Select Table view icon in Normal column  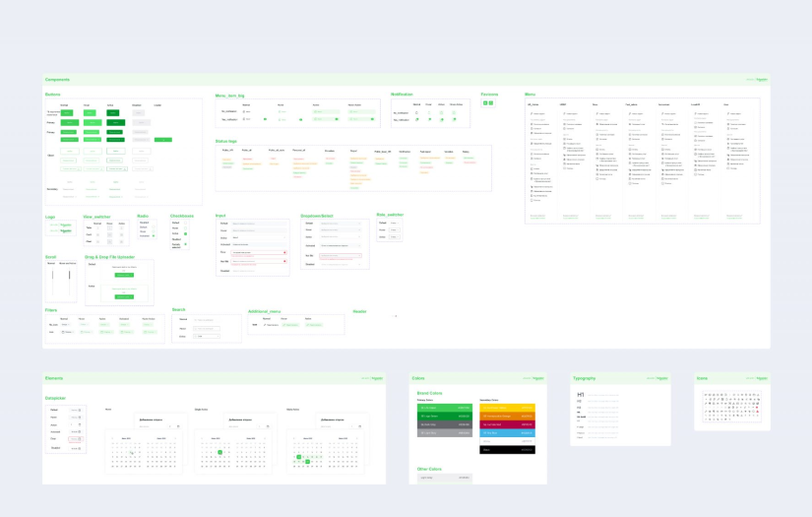pos(97,227)
